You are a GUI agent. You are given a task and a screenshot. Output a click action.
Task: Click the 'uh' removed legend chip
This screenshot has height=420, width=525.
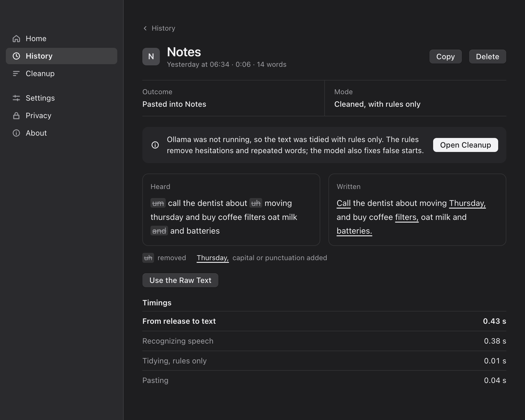(148, 258)
